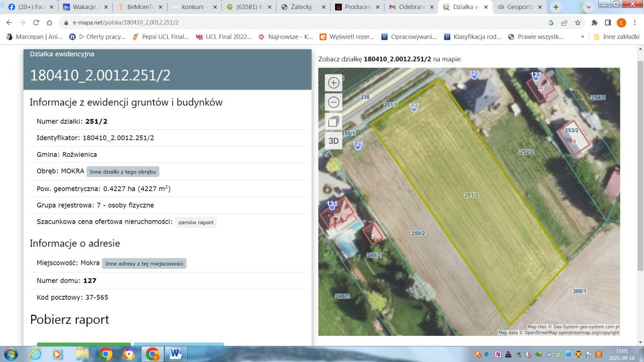Reload the current page
Screen dimensions: 644x362
tap(36, 23)
